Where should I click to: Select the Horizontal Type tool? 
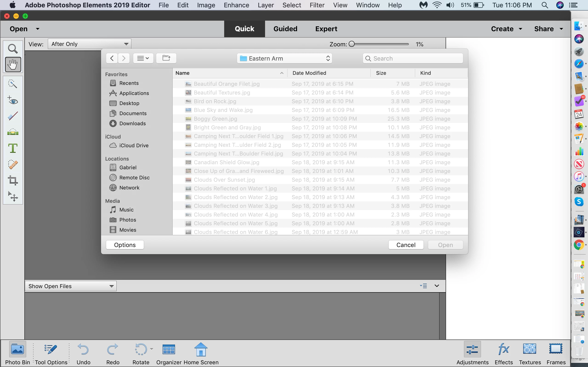click(x=13, y=148)
